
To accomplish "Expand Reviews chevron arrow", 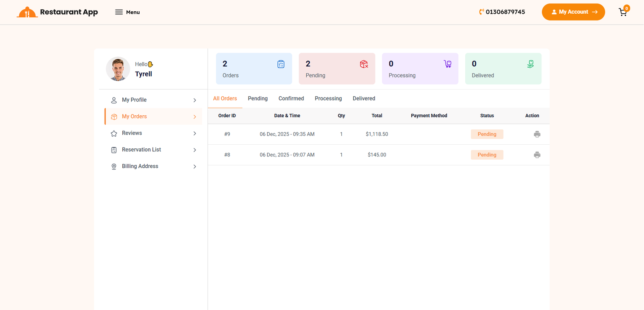I will [195, 133].
